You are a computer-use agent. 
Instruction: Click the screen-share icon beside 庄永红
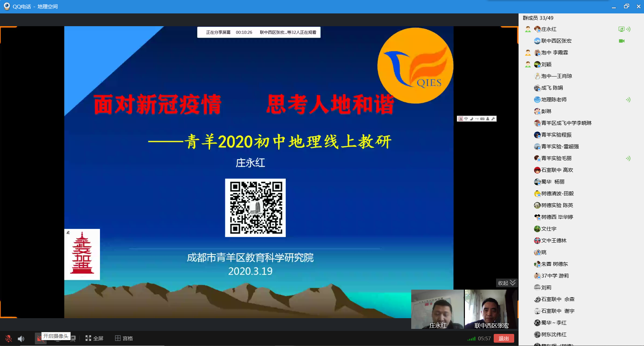click(x=621, y=29)
